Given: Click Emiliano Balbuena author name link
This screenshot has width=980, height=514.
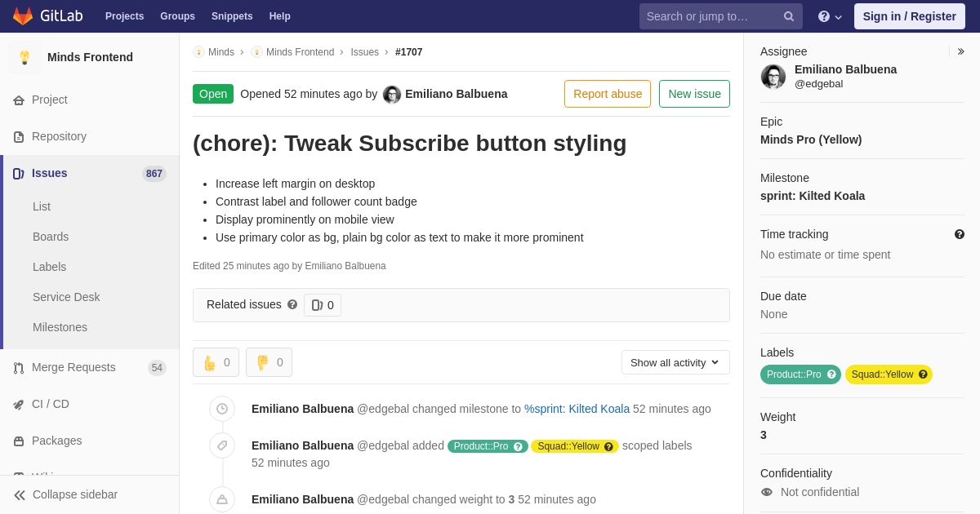Looking at the screenshot, I should 456,94.
